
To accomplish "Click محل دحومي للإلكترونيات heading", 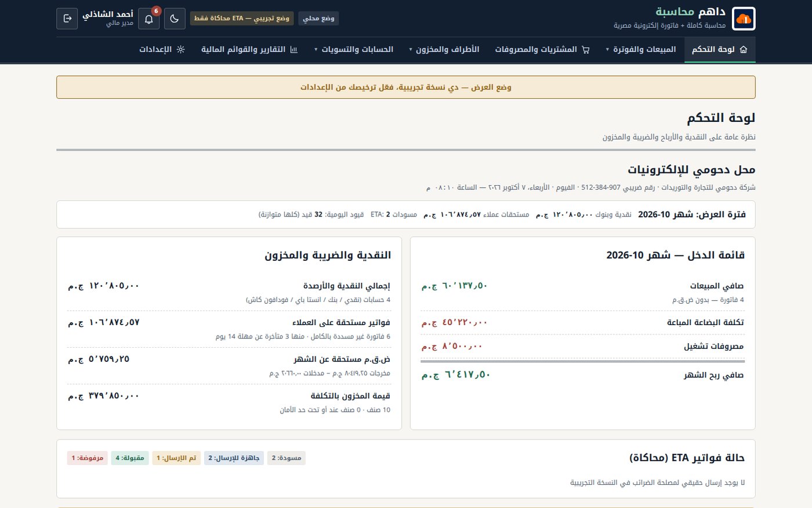I will 691,170.
